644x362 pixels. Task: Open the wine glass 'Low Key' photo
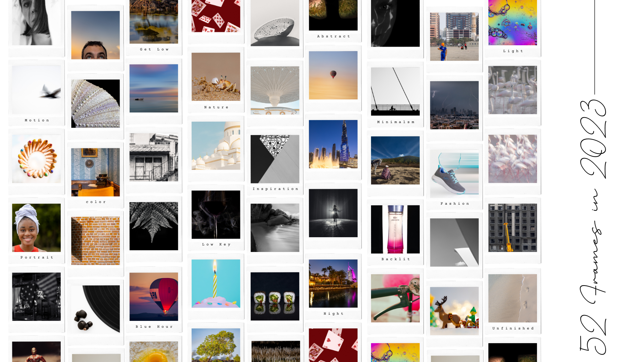pos(216,215)
